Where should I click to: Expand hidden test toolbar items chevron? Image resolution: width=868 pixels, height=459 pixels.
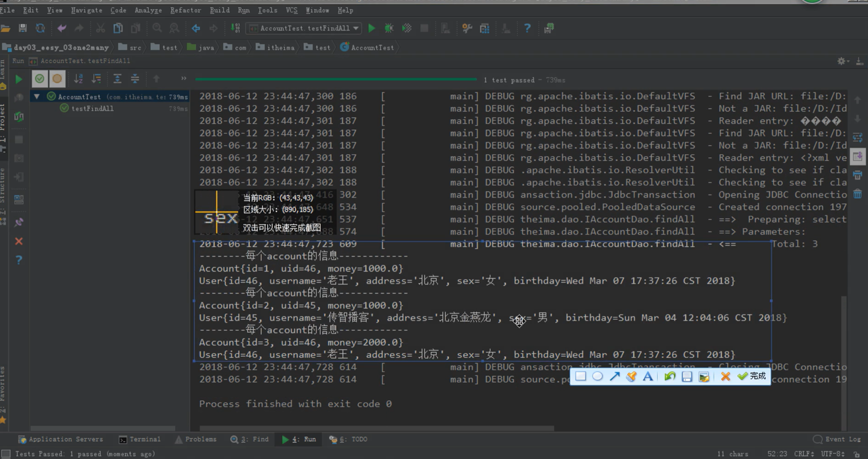click(x=184, y=78)
